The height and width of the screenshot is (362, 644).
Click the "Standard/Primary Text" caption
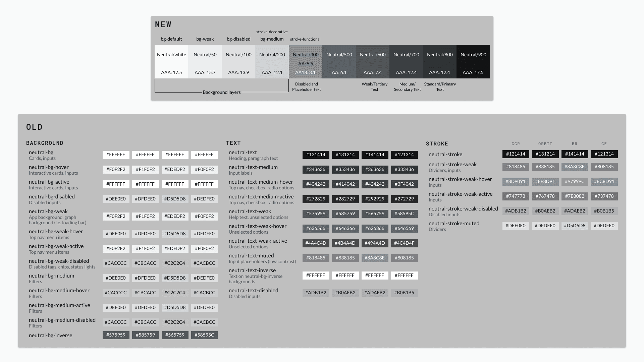click(440, 87)
